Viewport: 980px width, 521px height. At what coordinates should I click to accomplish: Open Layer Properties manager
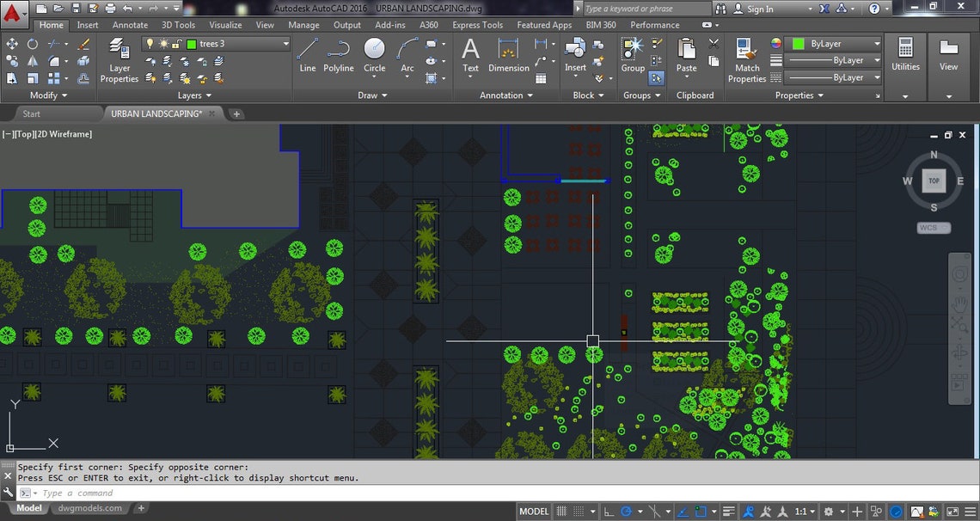click(119, 58)
